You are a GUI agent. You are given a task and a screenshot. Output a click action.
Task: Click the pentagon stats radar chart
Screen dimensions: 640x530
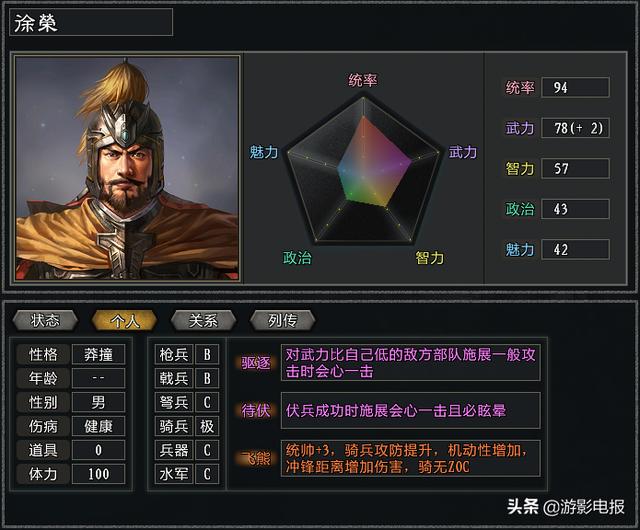coord(362,169)
